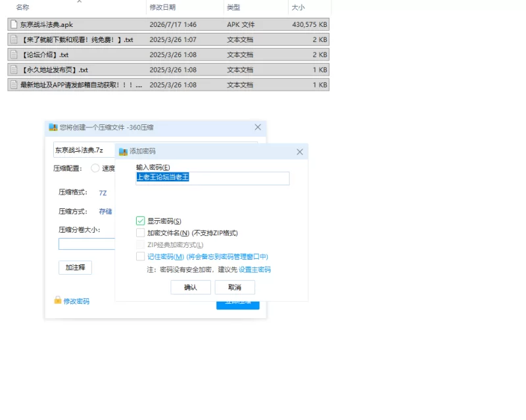Confirm password with 确认 button
526x420 pixels.
[191, 287]
